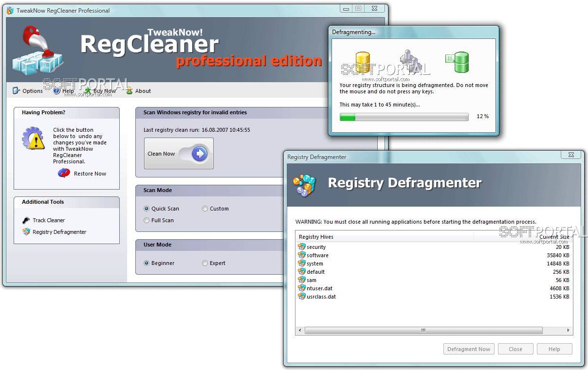Click the system hive icon

pos(302,264)
